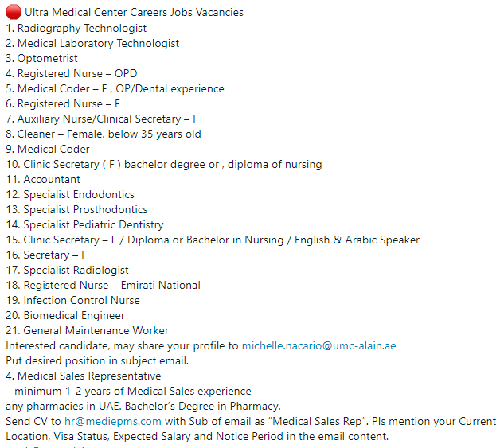Click the Medical Sales Representative line

83,376
